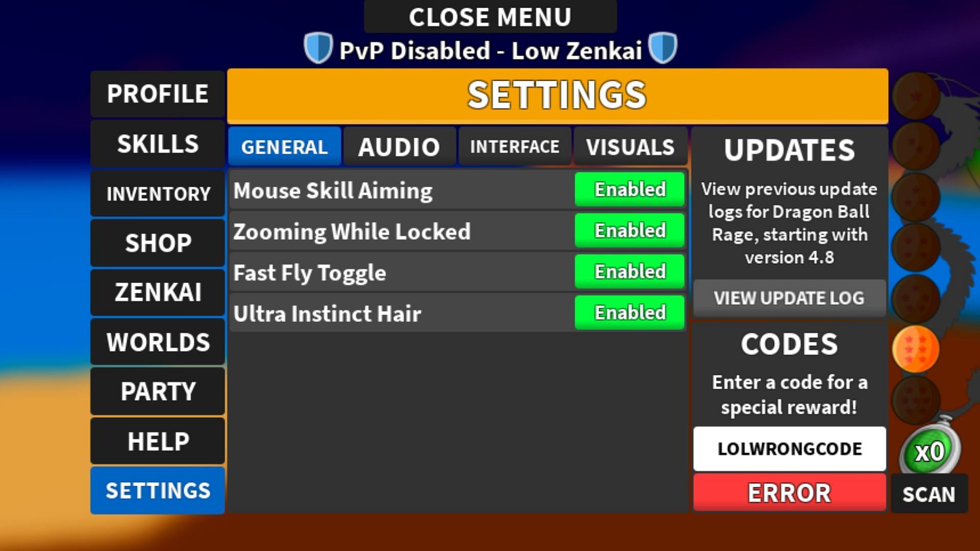Switch to AUDIO settings tab
The width and height of the screenshot is (980, 551).
click(399, 146)
